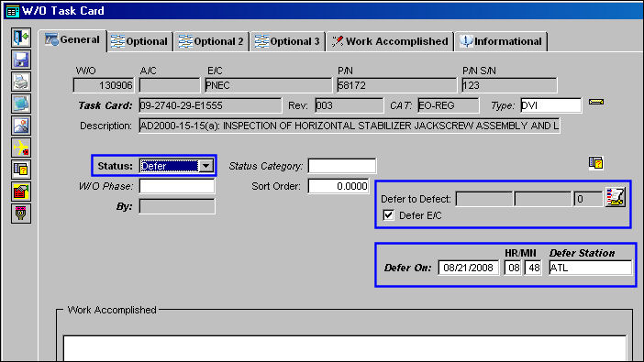Click inside the Work Accomplished text area
This screenshot has width=644, height=362.
click(345, 348)
